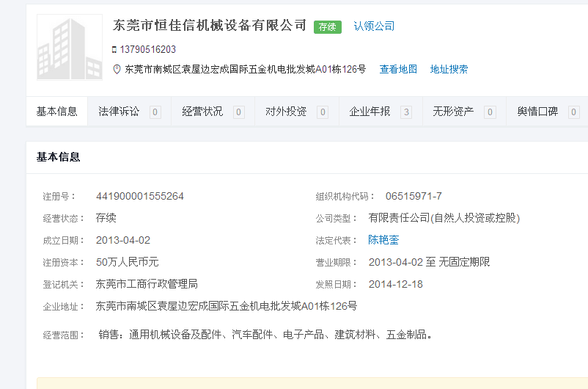
Task: Click the company title 东莞市恒佳信机械设备有限公司
Action: click(210, 26)
